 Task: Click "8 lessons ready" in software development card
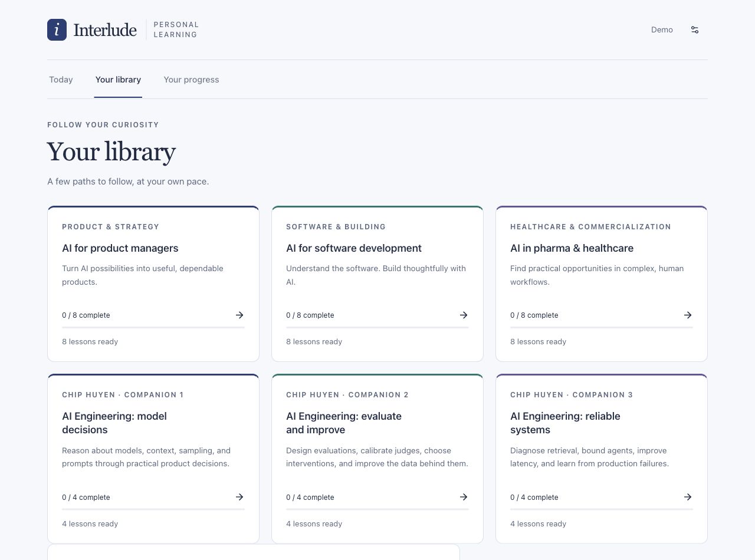pos(314,342)
